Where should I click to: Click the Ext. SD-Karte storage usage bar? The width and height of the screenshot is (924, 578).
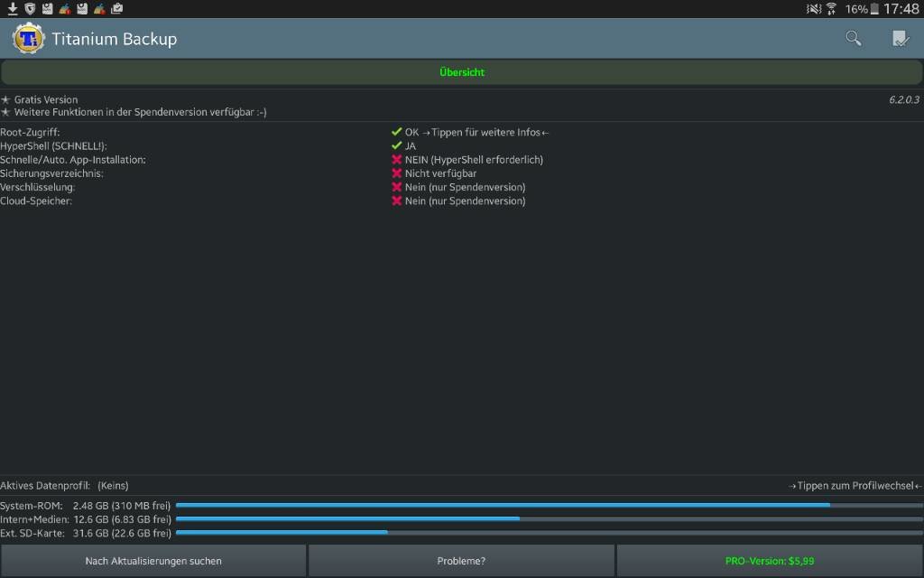550,533
